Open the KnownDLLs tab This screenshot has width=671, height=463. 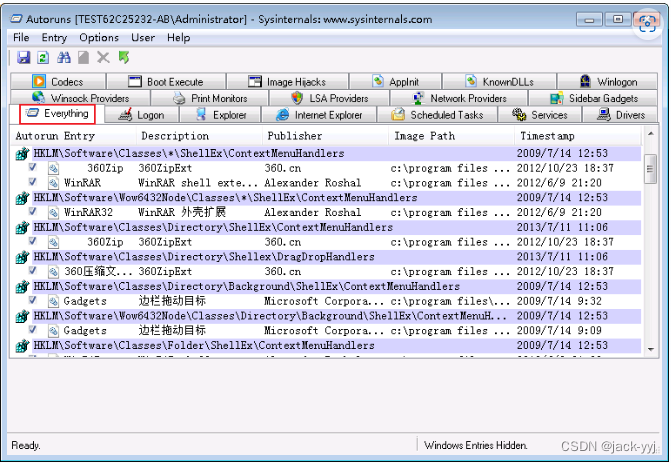(x=499, y=81)
